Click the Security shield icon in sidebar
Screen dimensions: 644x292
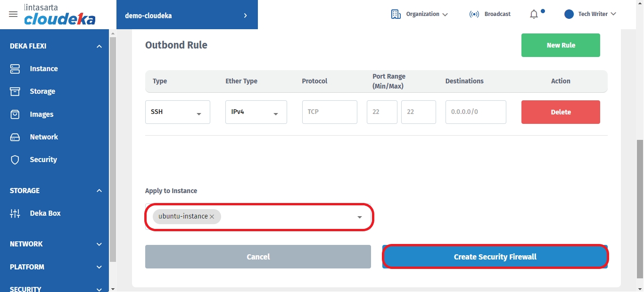pyautogui.click(x=15, y=160)
